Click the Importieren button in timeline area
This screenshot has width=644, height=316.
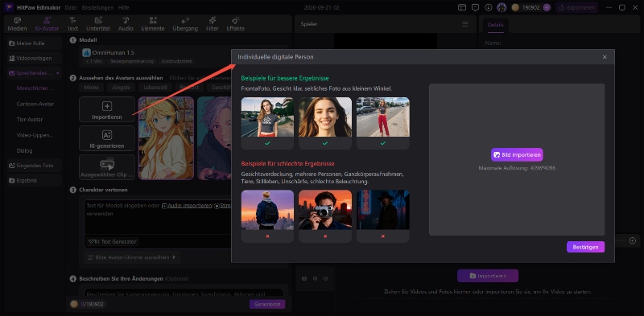(x=488, y=276)
